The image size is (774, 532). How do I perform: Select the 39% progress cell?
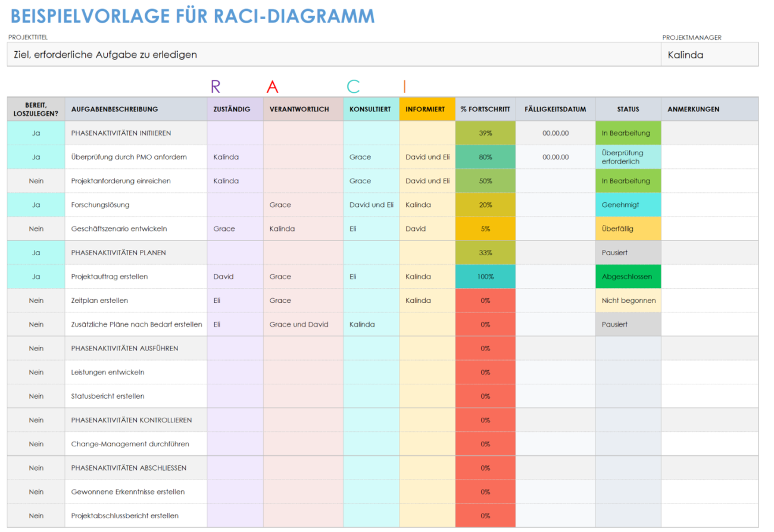(485, 133)
